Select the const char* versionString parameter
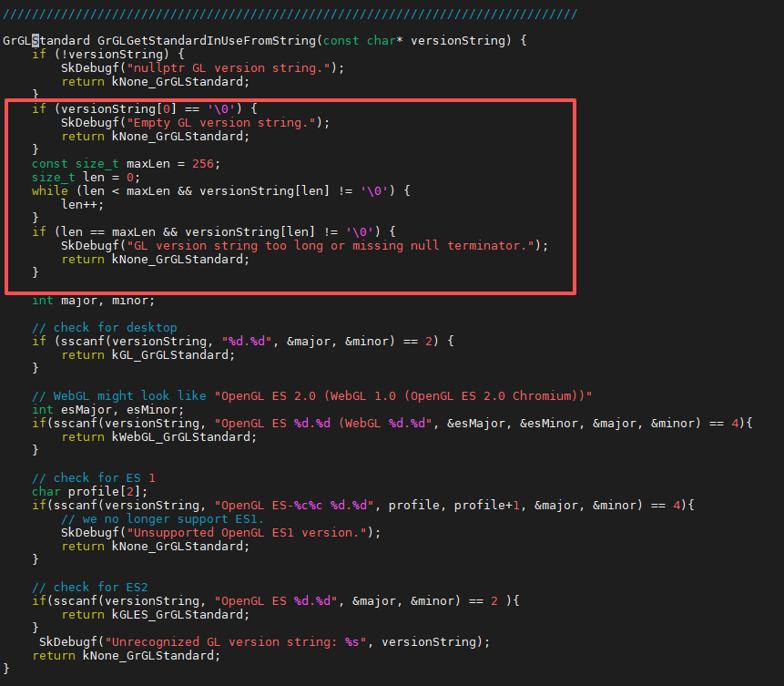This screenshot has height=686, width=784. [x=414, y=40]
